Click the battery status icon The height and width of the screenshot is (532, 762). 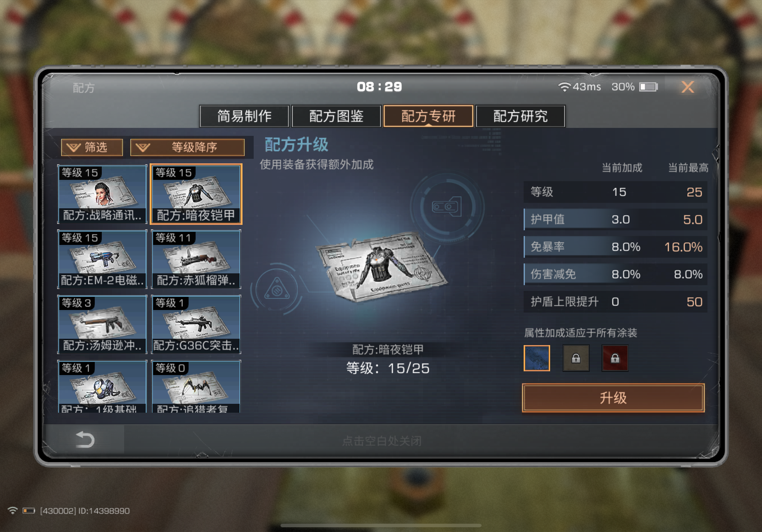coord(648,87)
